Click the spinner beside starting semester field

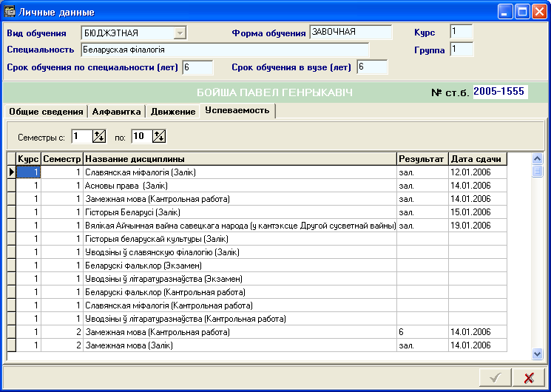pos(100,136)
